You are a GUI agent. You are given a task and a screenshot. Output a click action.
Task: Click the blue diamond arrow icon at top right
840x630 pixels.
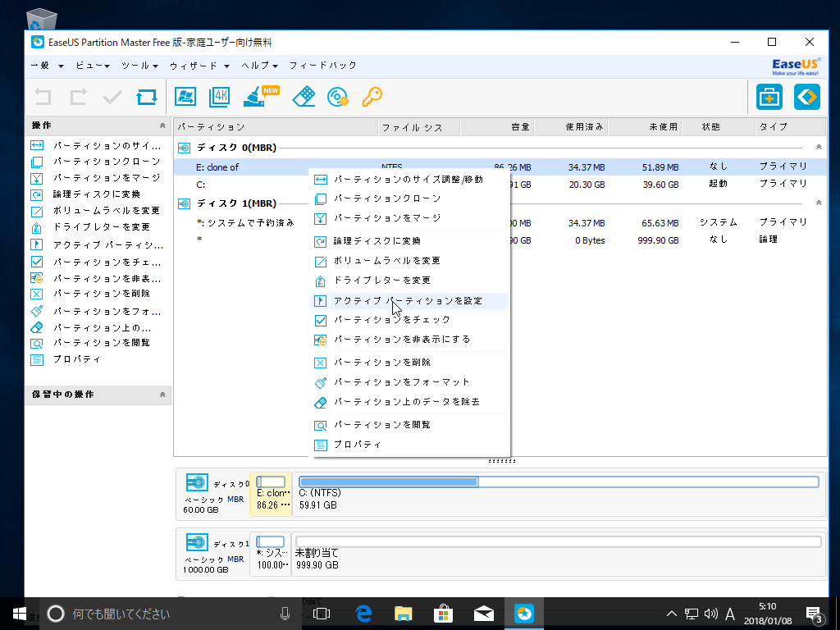pos(806,97)
